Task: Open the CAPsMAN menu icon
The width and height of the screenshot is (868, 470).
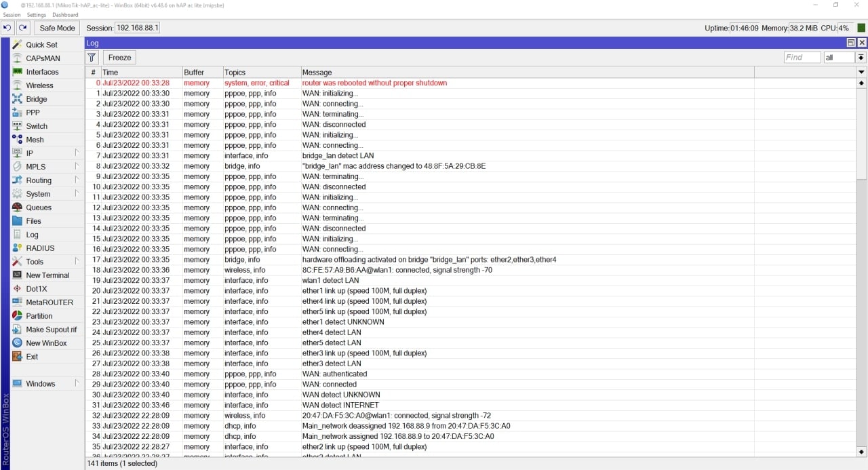Action: click(18, 58)
